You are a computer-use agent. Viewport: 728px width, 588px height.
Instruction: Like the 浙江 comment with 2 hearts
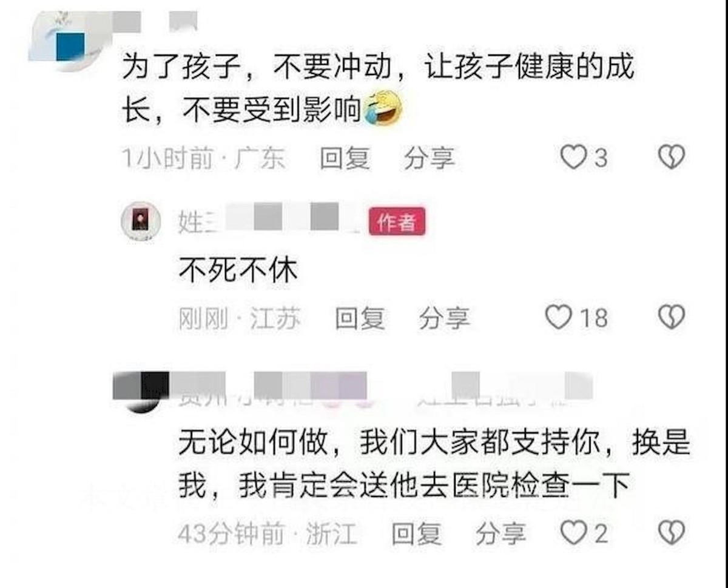point(571,533)
